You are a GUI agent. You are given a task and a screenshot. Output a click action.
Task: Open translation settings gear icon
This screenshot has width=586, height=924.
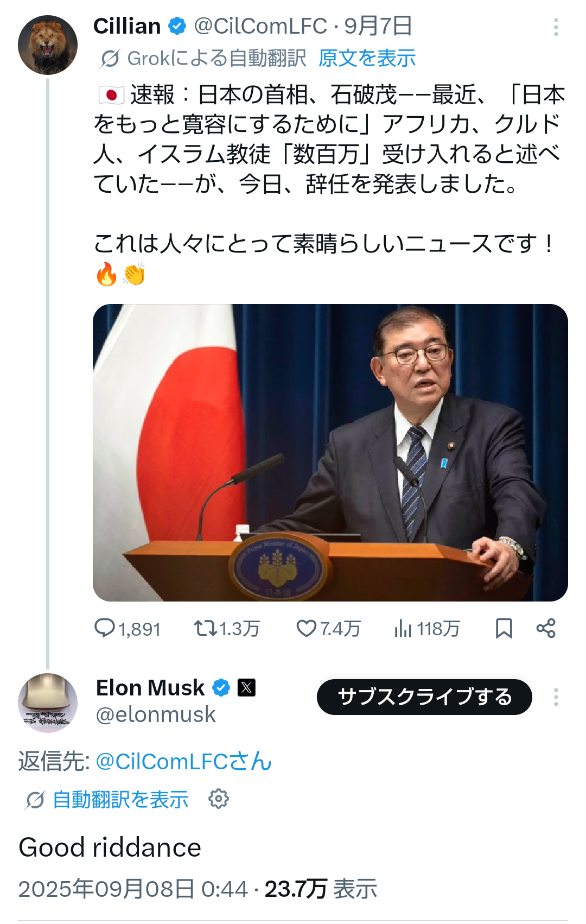click(x=219, y=799)
